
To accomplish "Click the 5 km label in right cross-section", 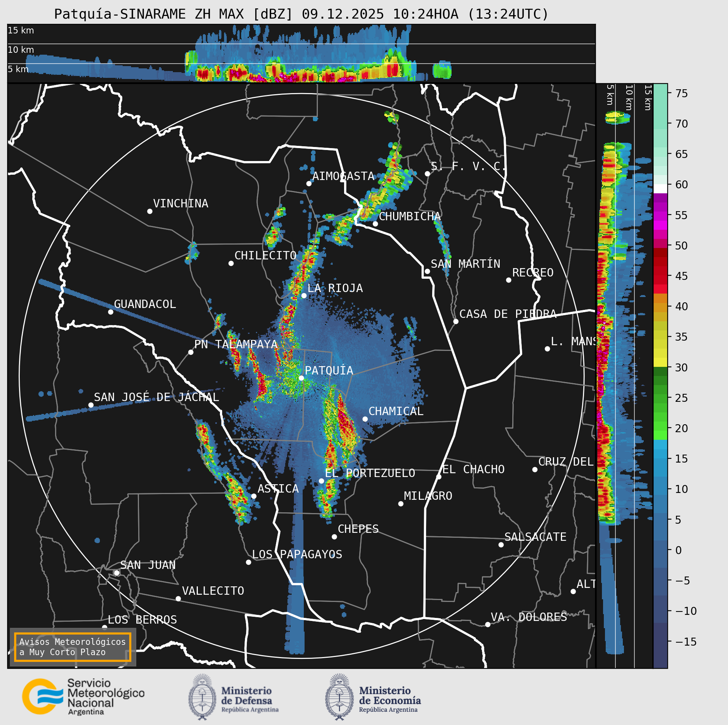I will click(610, 95).
